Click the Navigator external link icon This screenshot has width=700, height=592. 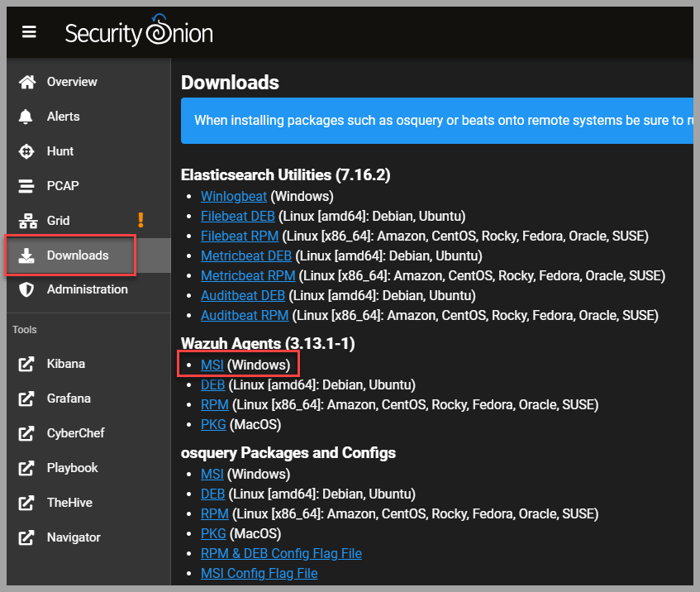[x=26, y=537]
